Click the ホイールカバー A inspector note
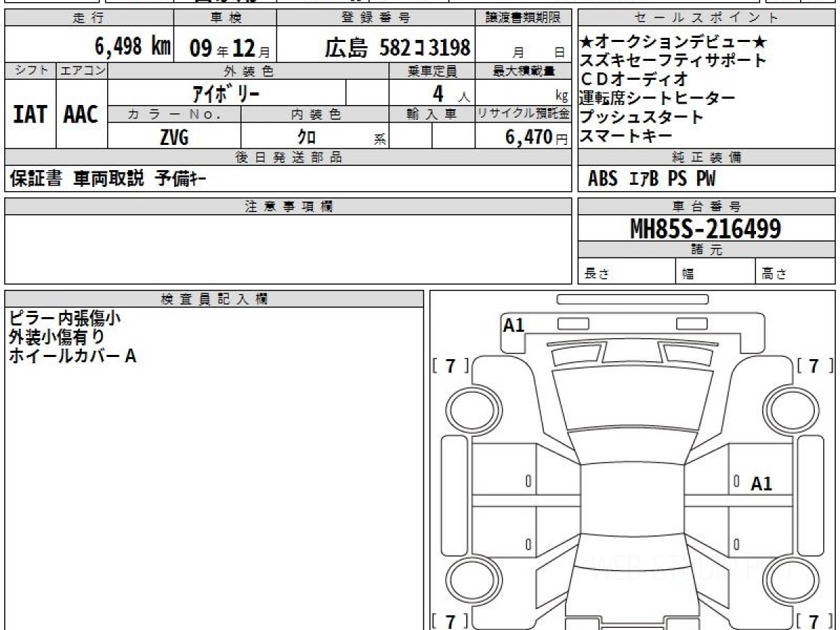The width and height of the screenshot is (840, 630). pyautogui.click(x=72, y=356)
